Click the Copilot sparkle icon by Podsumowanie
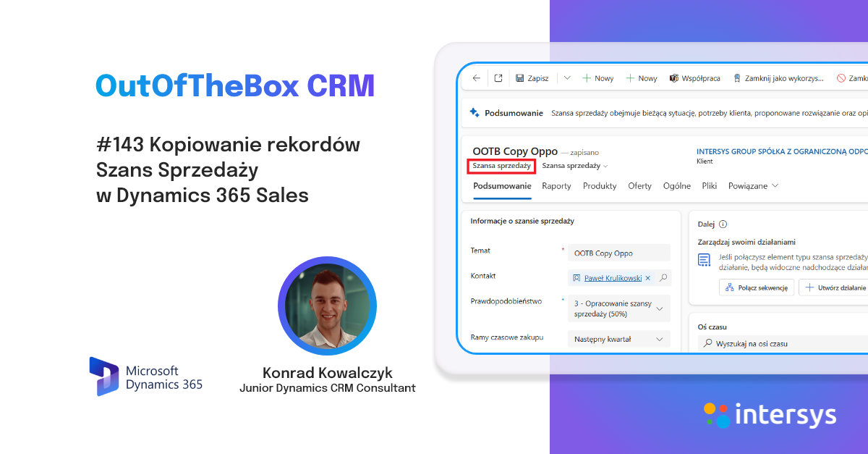 pos(475,113)
